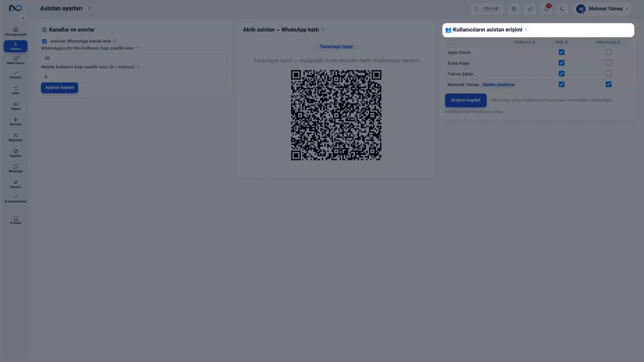Click the Kullanıcıların asistan erişimi heading
The width and height of the screenshot is (644, 362).
point(483,30)
